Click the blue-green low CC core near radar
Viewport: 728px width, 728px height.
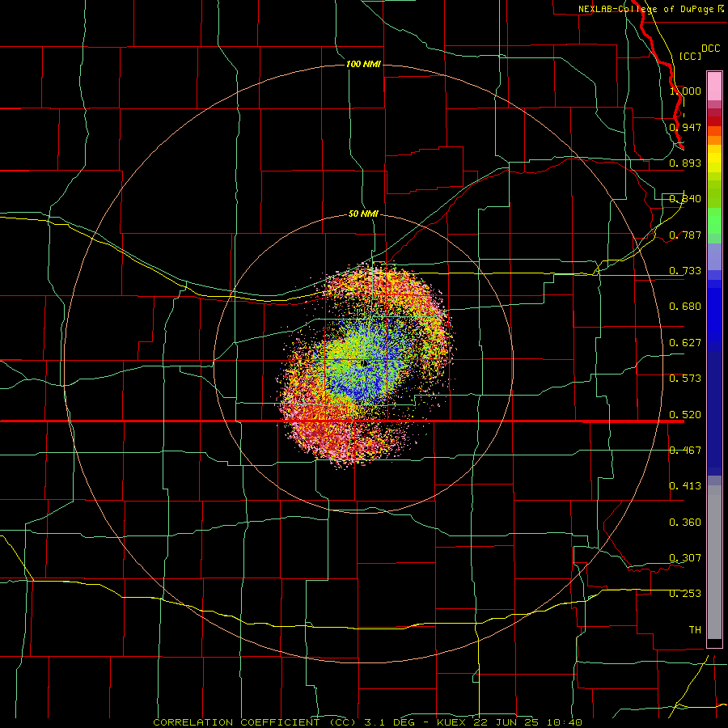366,362
